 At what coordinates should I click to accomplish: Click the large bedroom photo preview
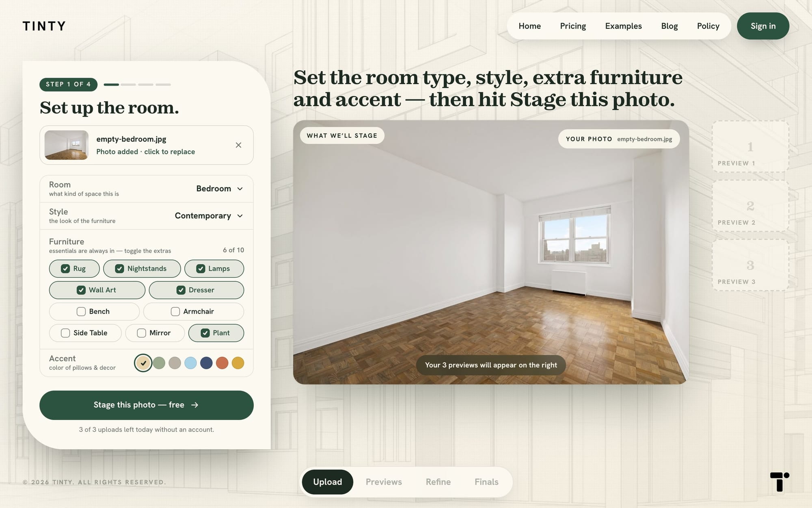coord(491,252)
